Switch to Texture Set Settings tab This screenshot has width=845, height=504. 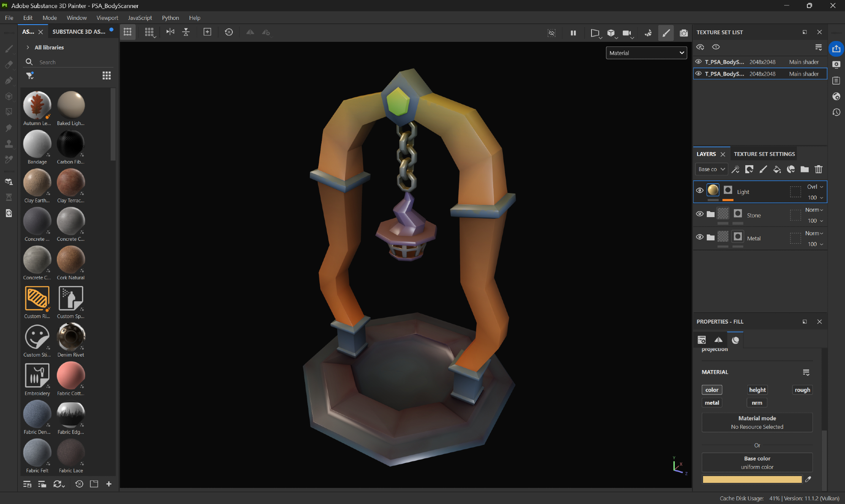click(x=764, y=154)
